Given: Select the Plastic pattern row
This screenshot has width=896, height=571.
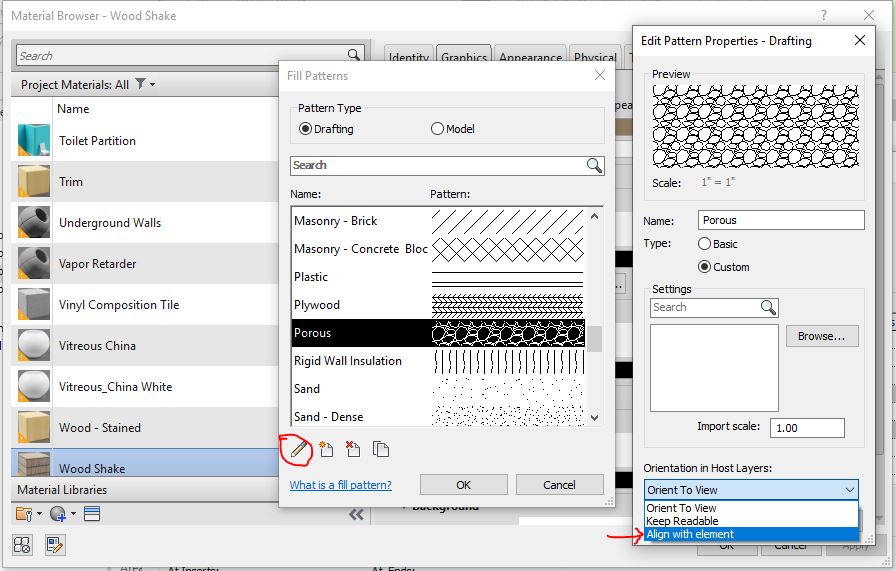Looking at the screenshot, I should point(438,277).
